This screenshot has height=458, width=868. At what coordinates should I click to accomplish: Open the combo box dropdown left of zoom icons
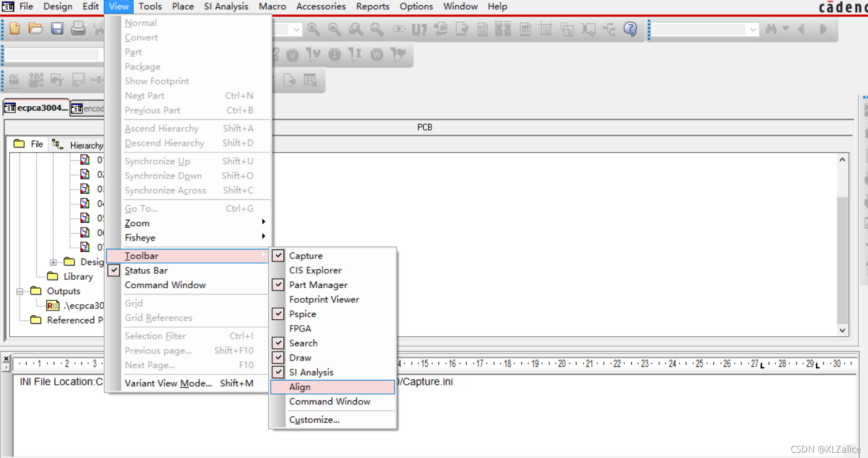296,30
